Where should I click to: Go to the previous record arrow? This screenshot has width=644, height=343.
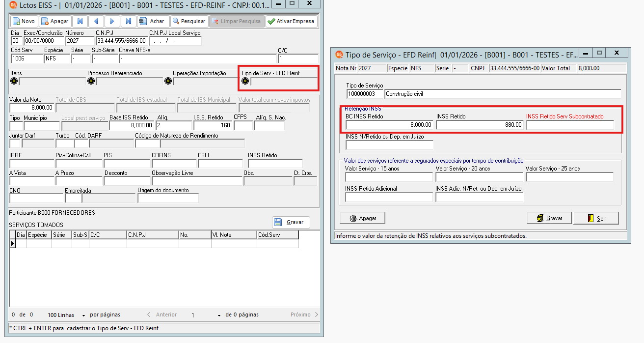click(96, 22)
